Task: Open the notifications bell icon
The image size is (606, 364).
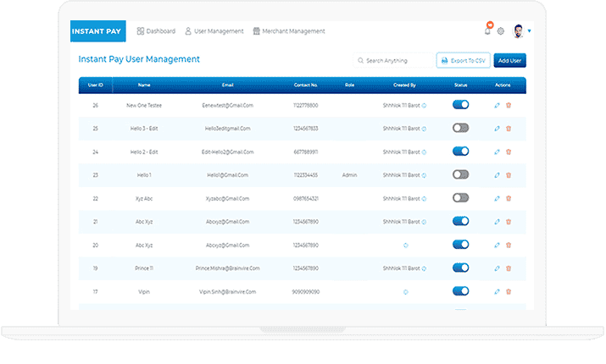Action: point(487,31)
